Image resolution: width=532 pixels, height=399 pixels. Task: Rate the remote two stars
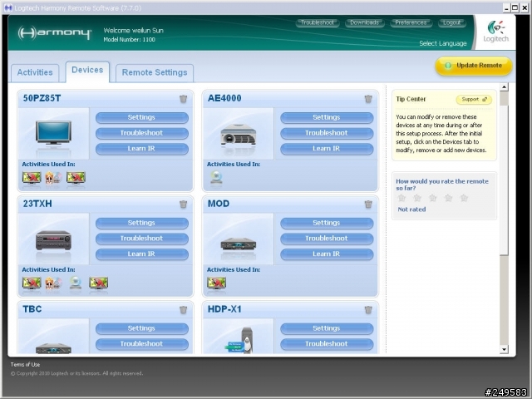coord(417,198)
